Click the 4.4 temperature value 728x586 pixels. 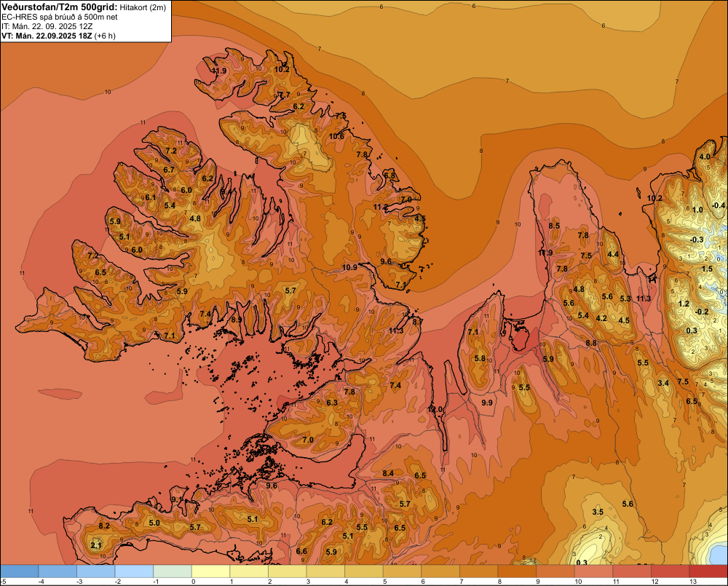(613, 254)
